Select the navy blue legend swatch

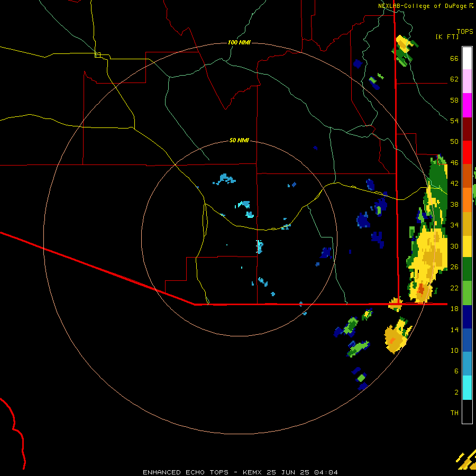click(467, 317)
